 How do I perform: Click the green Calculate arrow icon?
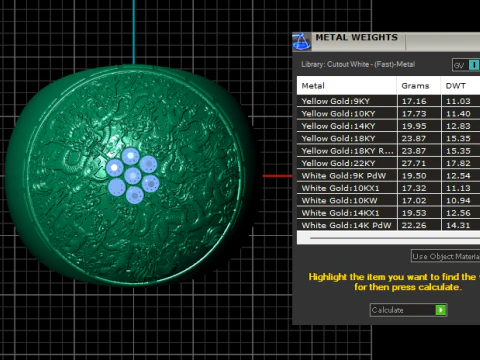(x=441, y=310)
